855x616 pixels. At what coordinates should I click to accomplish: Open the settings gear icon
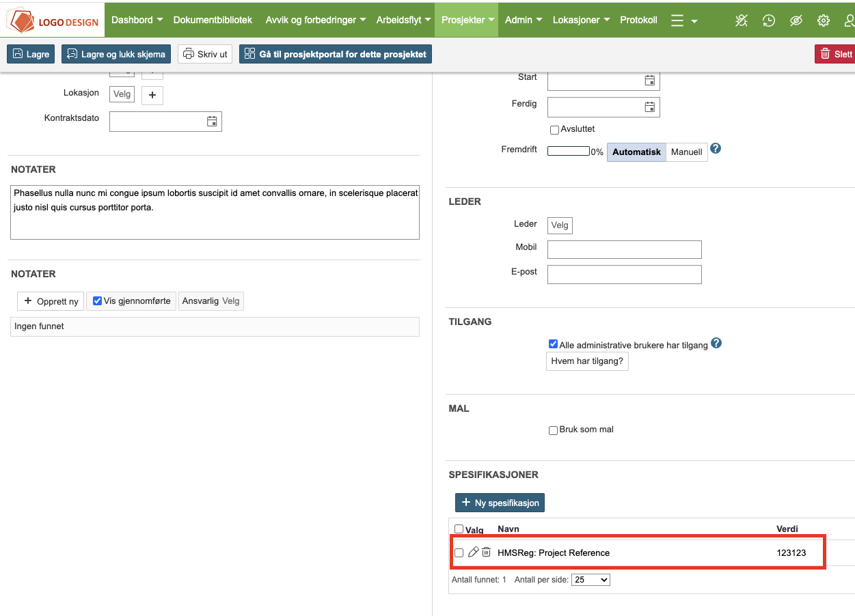(824, 20)
